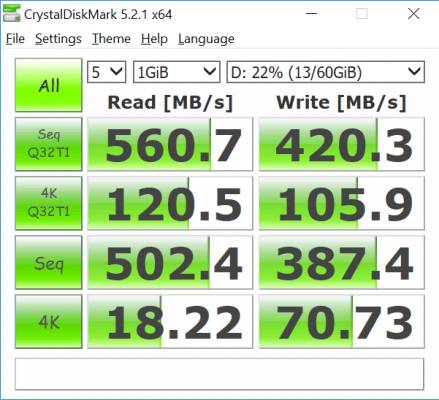This screenshot has width=439, height=400.
Task: Open the Language menu
Action: pos(206,39)
